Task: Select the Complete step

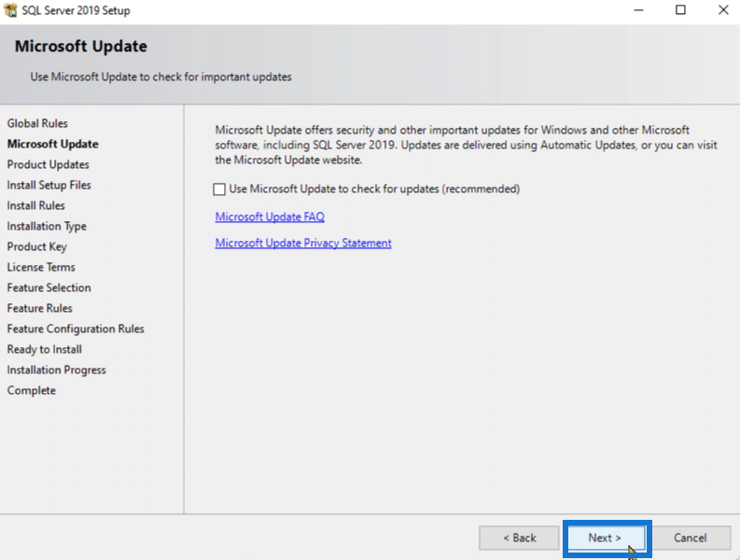Action: (32, 390)
